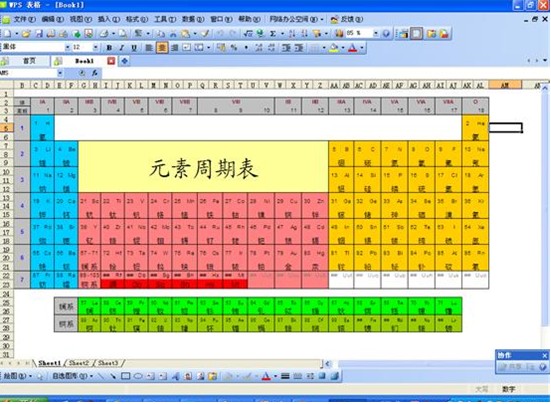
Task: Switch to the Sheet2 tab
Action: point(79,363)
